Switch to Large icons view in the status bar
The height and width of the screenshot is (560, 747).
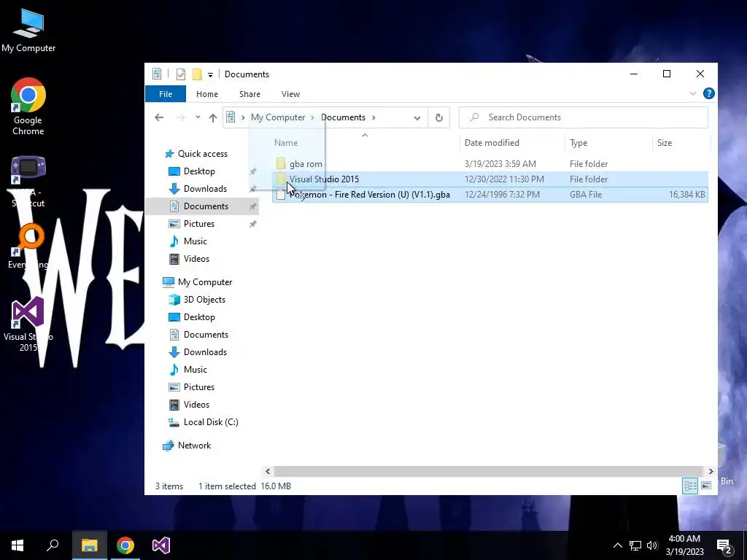(x=706, y=486)
